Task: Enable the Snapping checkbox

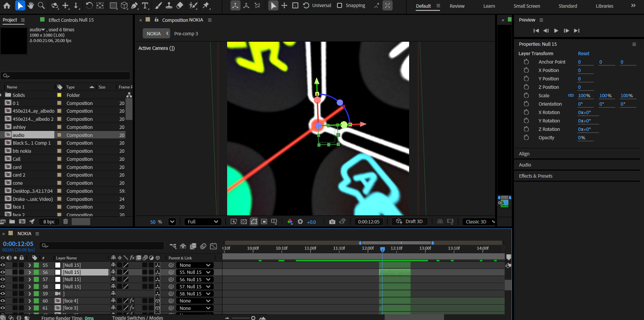Action: coord(340,5)
